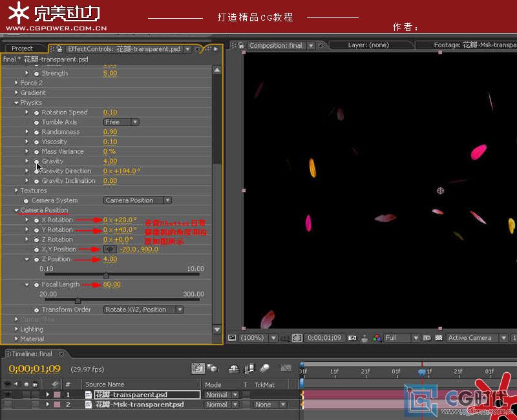The width and height of the screenshot is (517, 420).
Task: Expand Textures property group
Action: point(16,191)
